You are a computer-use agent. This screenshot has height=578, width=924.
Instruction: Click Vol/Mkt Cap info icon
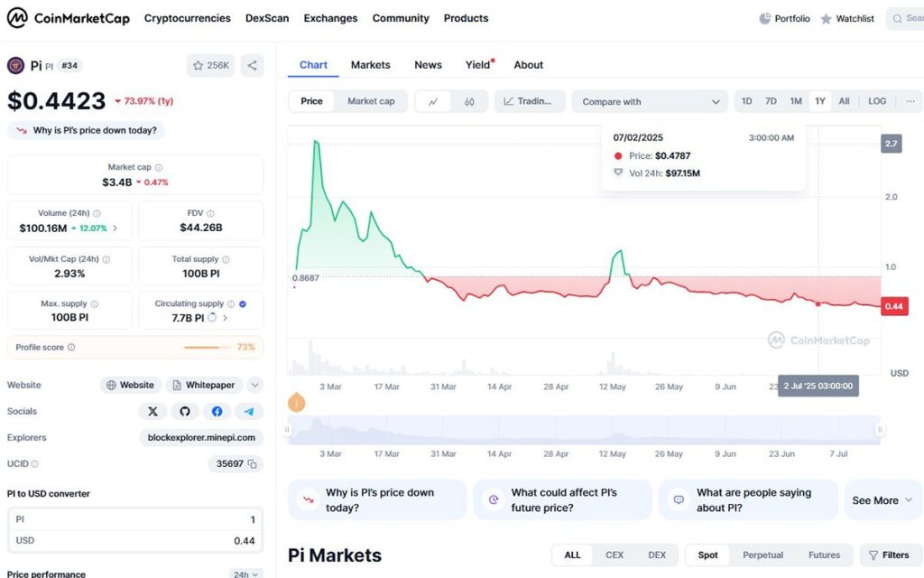click(106, 259)
